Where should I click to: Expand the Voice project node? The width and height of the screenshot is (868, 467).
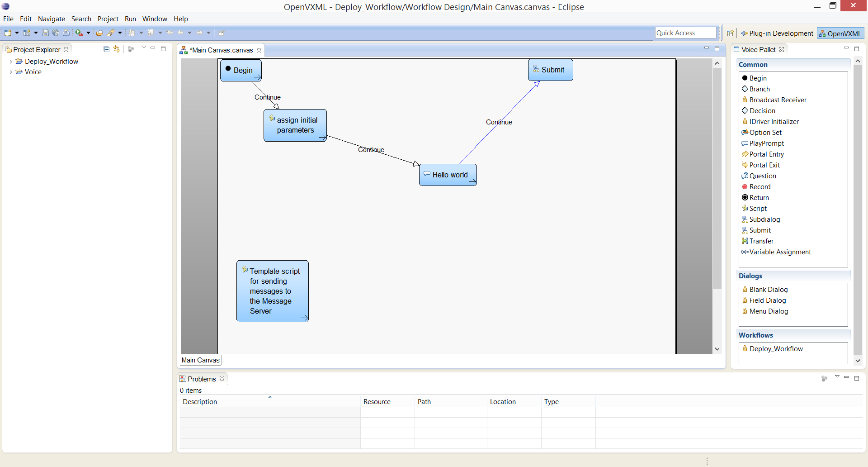pos(11,72)
